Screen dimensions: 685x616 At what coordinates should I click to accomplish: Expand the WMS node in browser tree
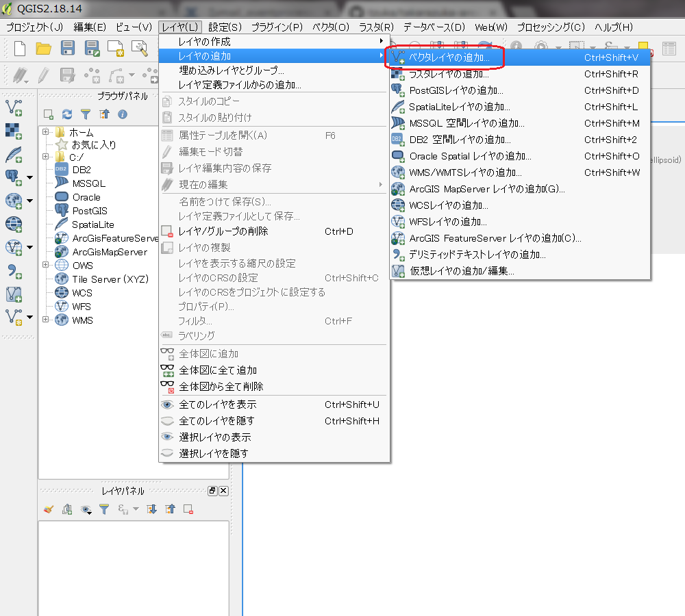(45, 320)
